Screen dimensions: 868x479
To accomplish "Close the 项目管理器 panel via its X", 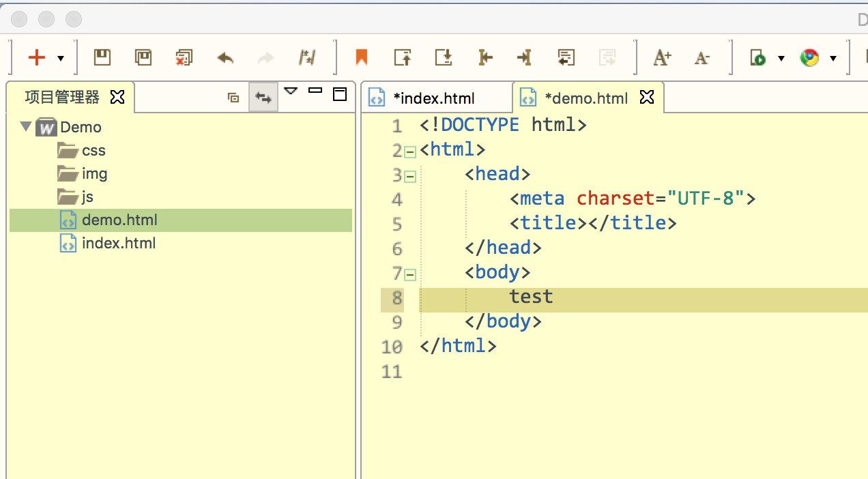I will pos(117,97).
